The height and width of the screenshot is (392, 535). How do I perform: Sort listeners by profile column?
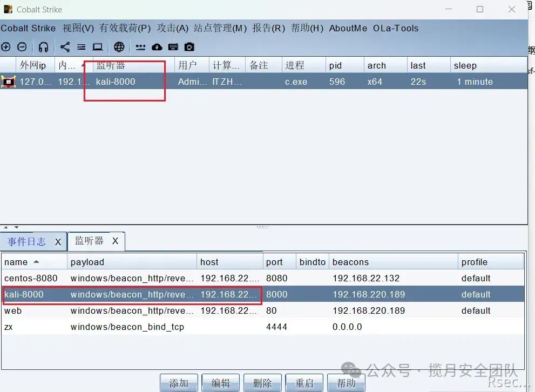point(491,262)
